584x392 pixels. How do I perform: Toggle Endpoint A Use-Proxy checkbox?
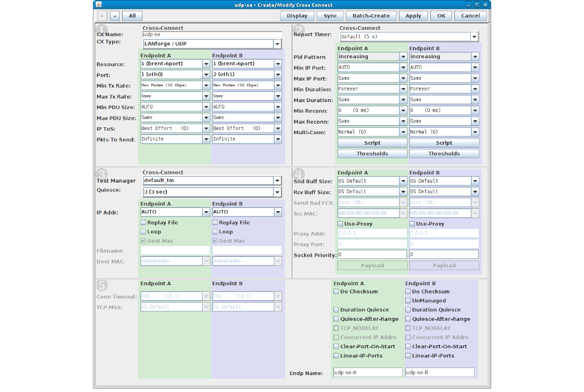tap(340, 224)
